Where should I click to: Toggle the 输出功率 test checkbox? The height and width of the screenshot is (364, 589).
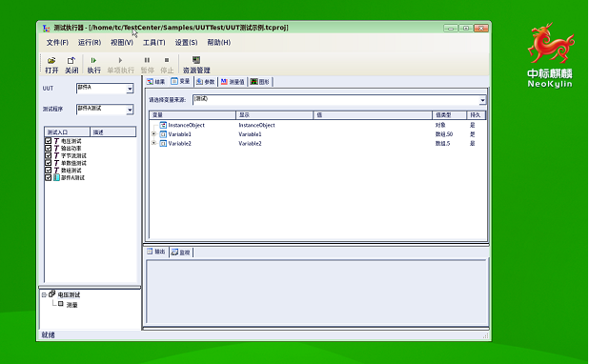[x=48, y=148]
